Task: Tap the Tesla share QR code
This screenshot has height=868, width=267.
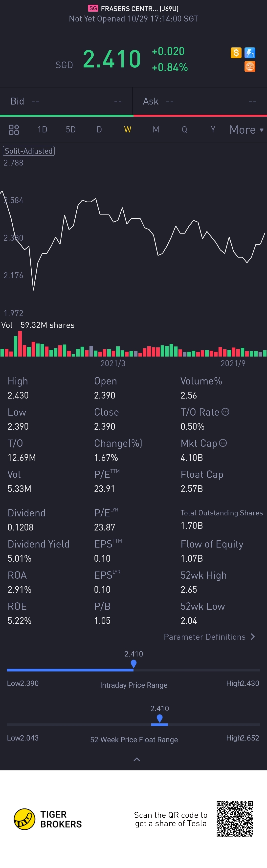Action: (x=235, y=819)
